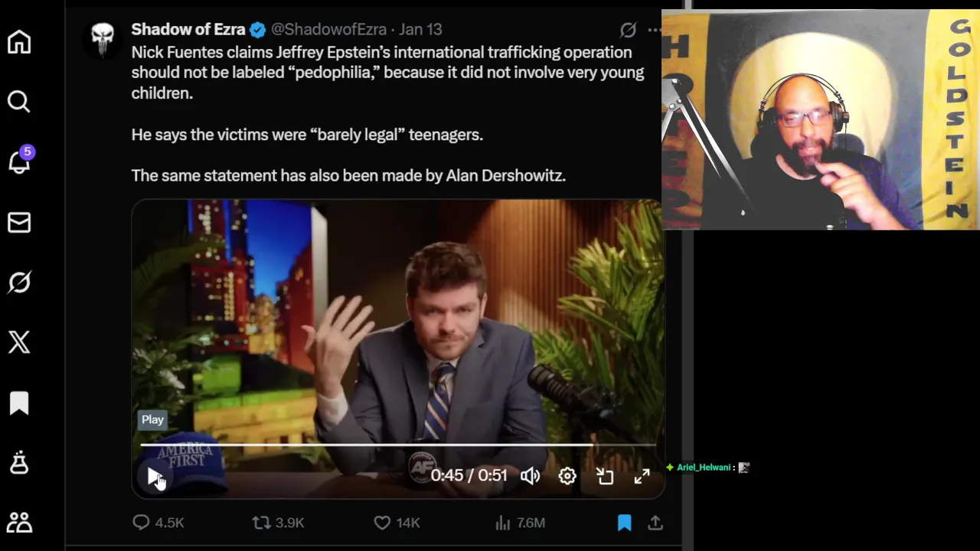Viewport: 980px width, 551px height.
Task: Open the Grok icon in the sidebar
Action: click(19, 283)
